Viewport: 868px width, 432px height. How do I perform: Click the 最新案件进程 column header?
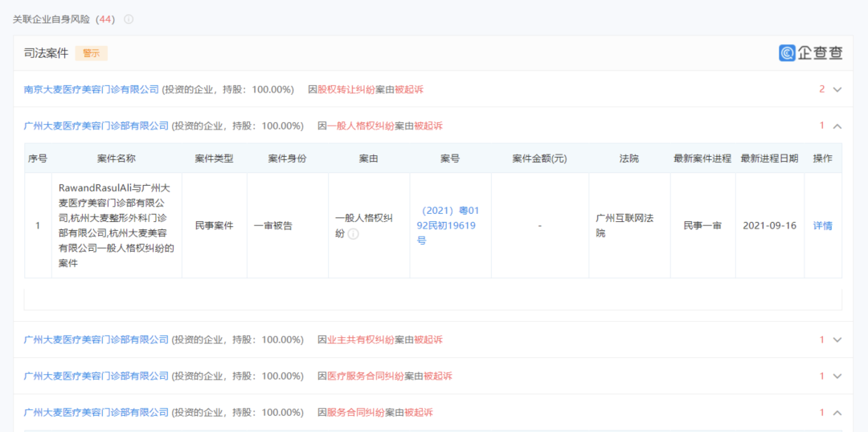(x=702, y=158)
